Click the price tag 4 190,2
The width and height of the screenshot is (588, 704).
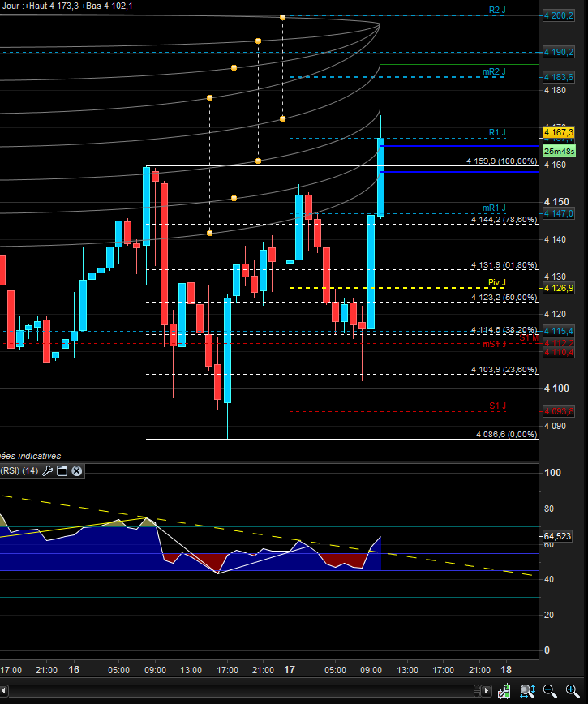coord(558,53)
